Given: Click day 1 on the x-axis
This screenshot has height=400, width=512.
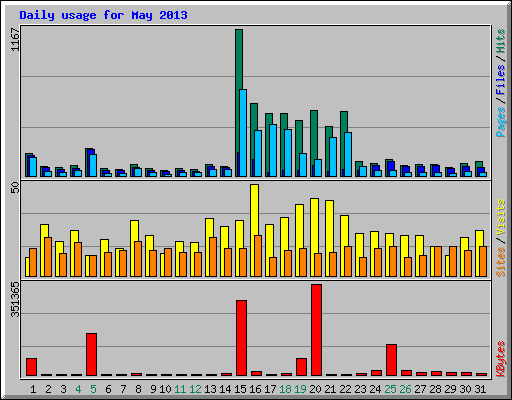Looking at the screenshot, I should 33,389.
